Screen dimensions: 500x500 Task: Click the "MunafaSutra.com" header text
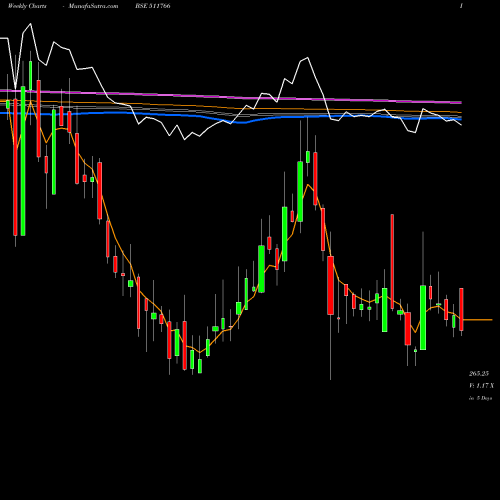93,6
